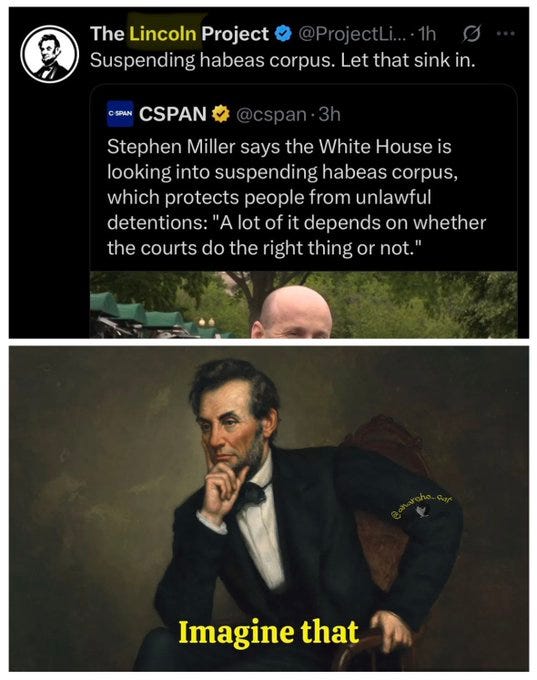Open the embedded video thumbnail of bald man

pyautogui.click(x=304, y=304)
